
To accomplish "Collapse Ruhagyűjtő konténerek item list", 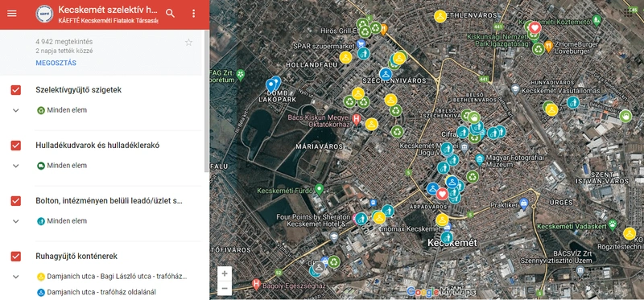I will point(16,277).
